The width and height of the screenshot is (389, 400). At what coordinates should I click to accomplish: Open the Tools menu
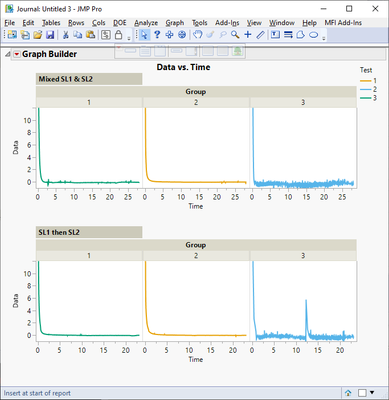click(199, 23)
